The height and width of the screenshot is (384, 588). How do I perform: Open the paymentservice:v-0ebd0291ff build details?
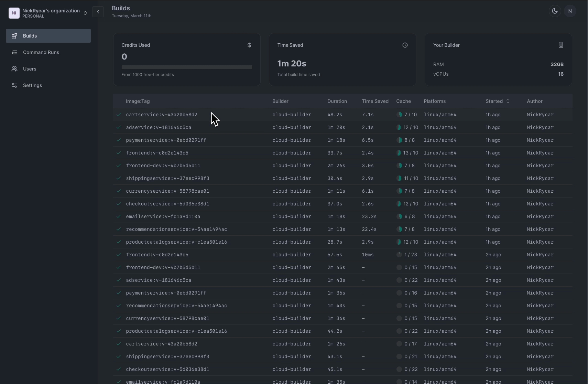click(x=166, y=140)
